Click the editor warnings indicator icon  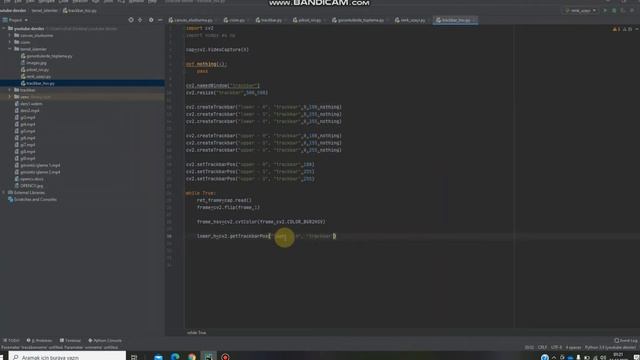(616, 29)
